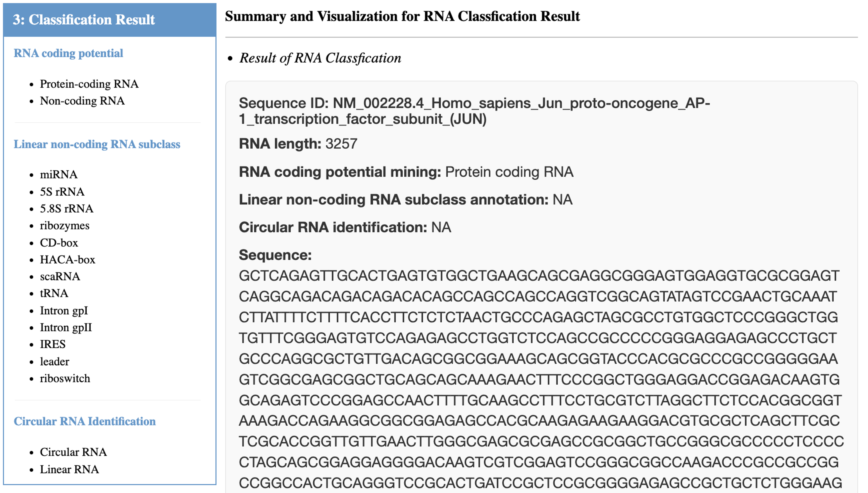868x493 pixels.
Task: Open Linear non-coding RNA subclass heading
Action: (97, 144)
